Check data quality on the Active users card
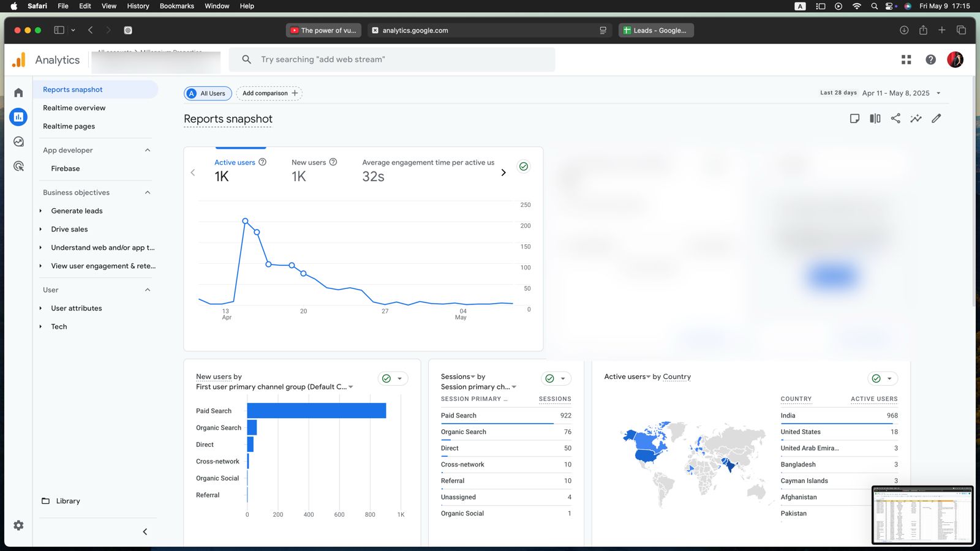This screenshot has height=551, width=980. click(523, 166)
